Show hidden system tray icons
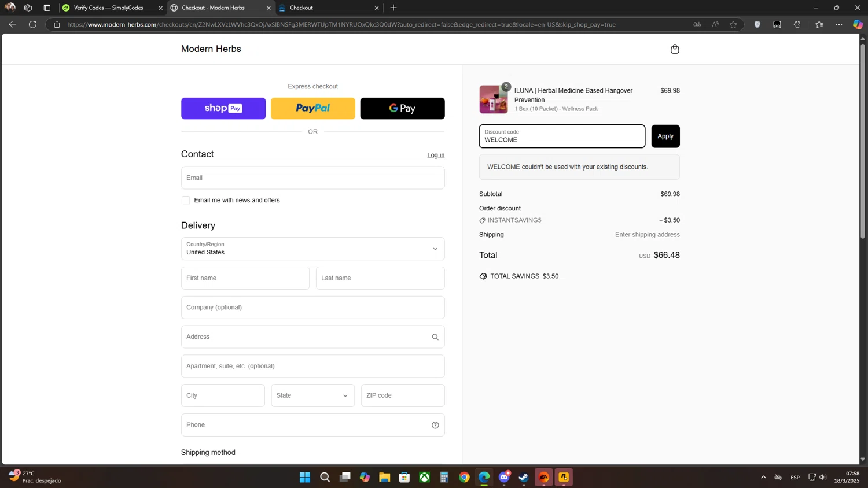Image resolution: width=868 pixels, height=488 pixels. [x=763, y=477]
